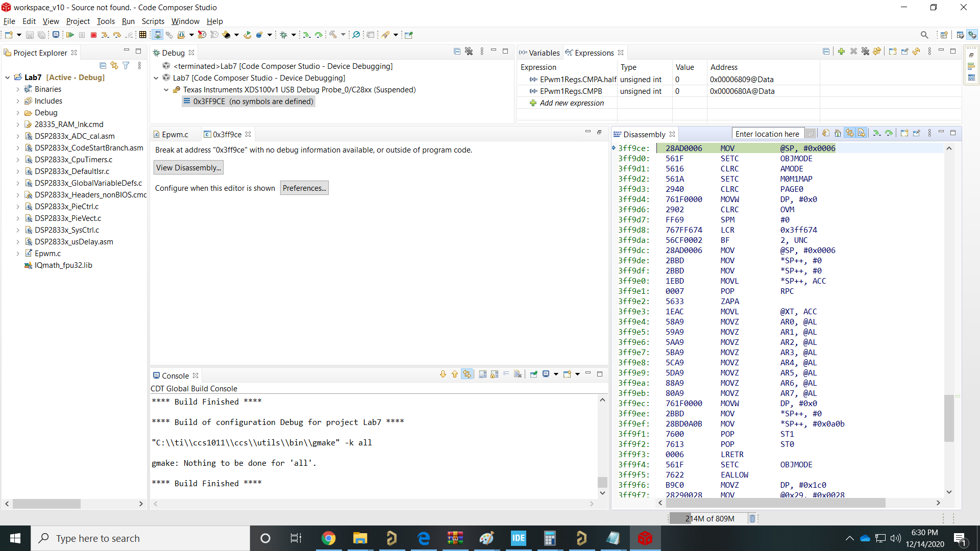Click the View Disassembly button
The image size is (980, 551).
(188, 167)
